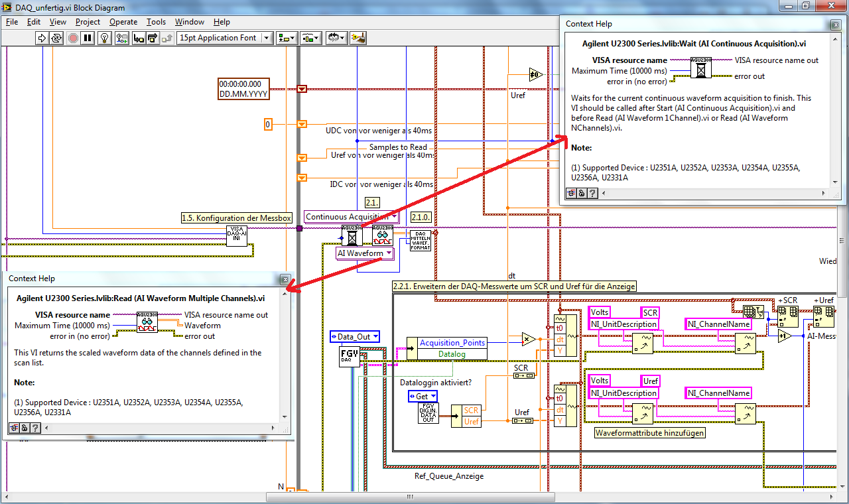Click the question-mark help button in upper-right Context Help
Image resolution: width=849 pixels, height=504 pixels.
click(x=592, y=193)
